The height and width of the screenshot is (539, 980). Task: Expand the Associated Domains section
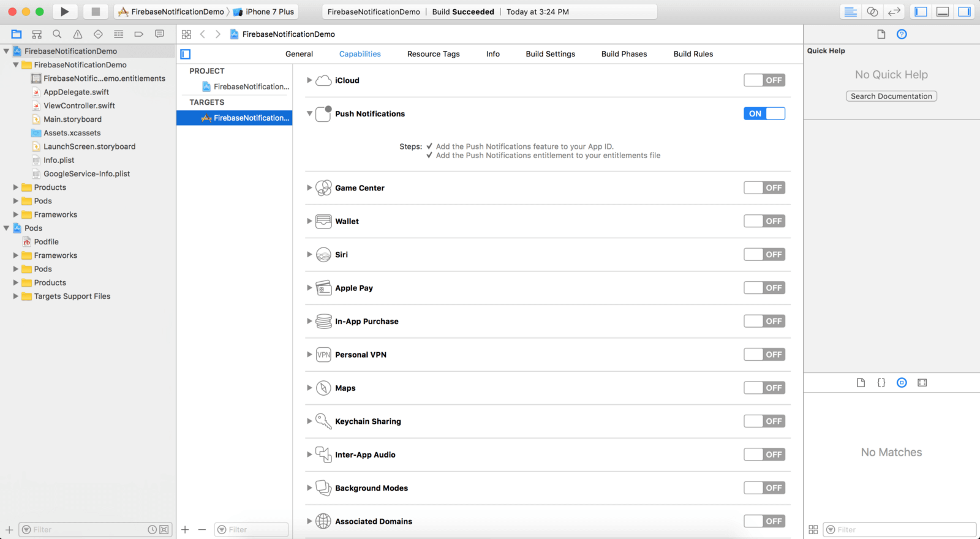click(309, 521)
